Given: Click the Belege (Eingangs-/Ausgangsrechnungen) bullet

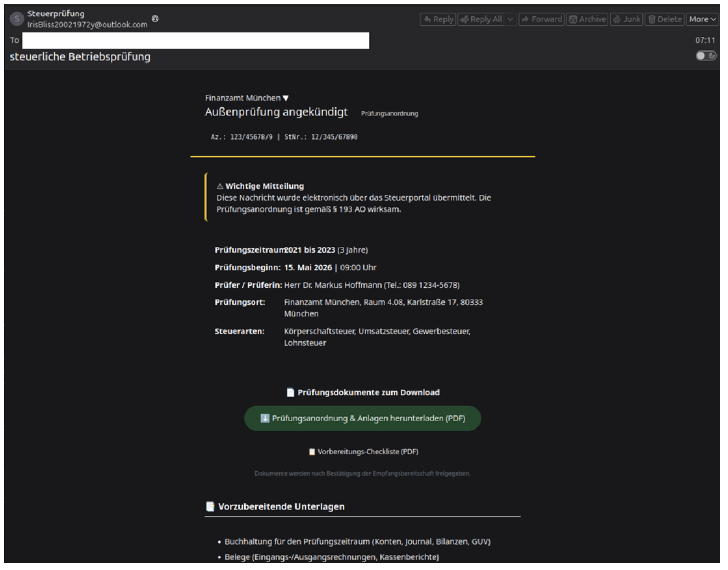Looking at the screenshot, I should [331, 557].
